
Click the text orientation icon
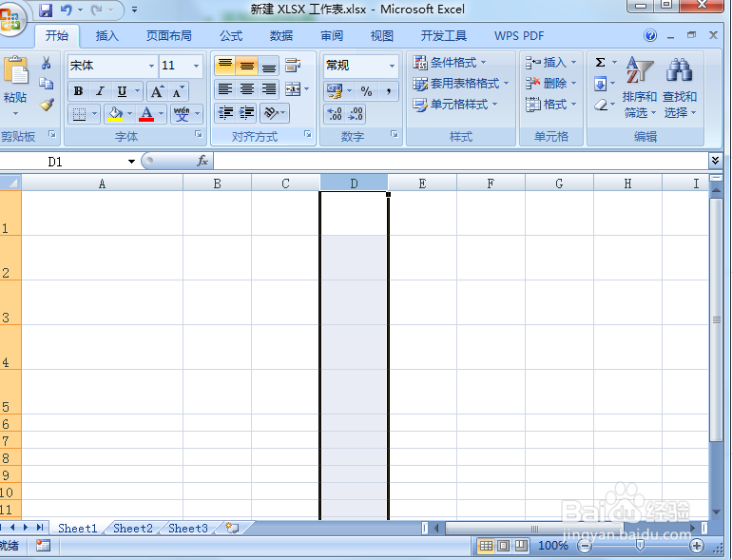coord(271,113)
